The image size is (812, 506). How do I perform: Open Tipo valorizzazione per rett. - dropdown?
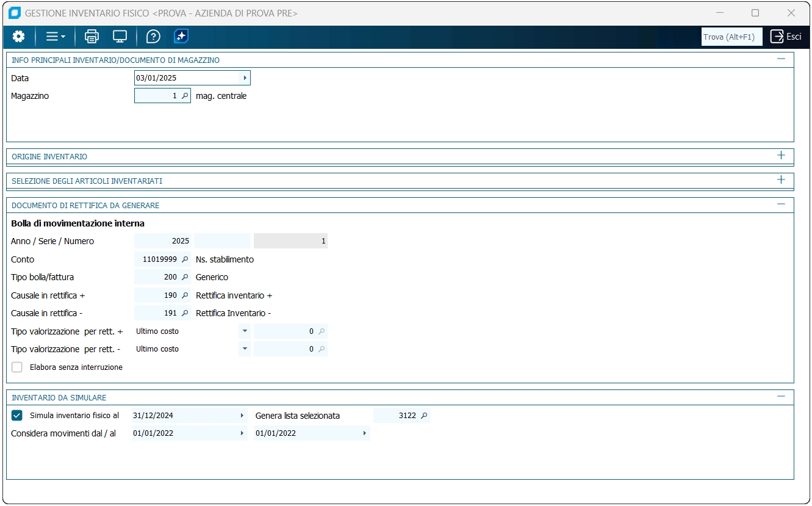(245, 349)
